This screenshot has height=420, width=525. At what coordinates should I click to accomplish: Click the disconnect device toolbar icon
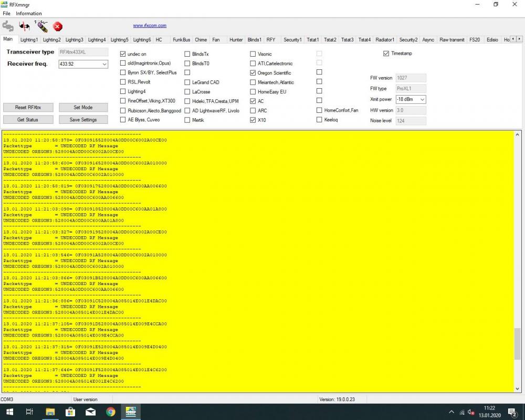pyautogui.click(x=25, y=26)
